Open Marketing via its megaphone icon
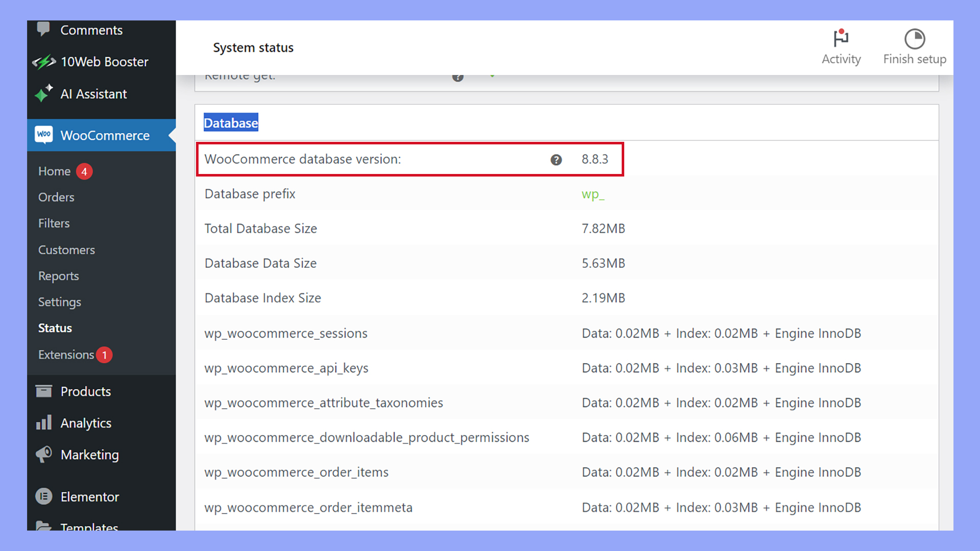This screenshot has height=551, width=980. tap(45, 454)
